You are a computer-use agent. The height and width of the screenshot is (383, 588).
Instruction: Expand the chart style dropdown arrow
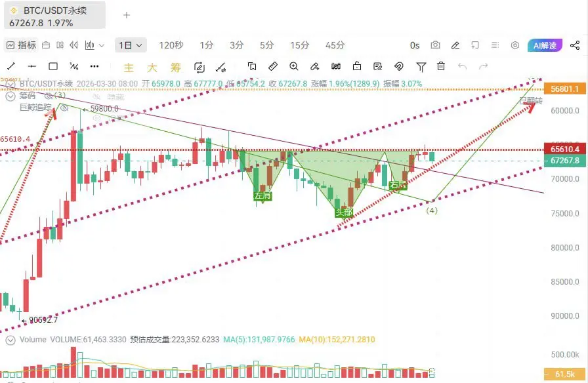[x=102, y=45]
